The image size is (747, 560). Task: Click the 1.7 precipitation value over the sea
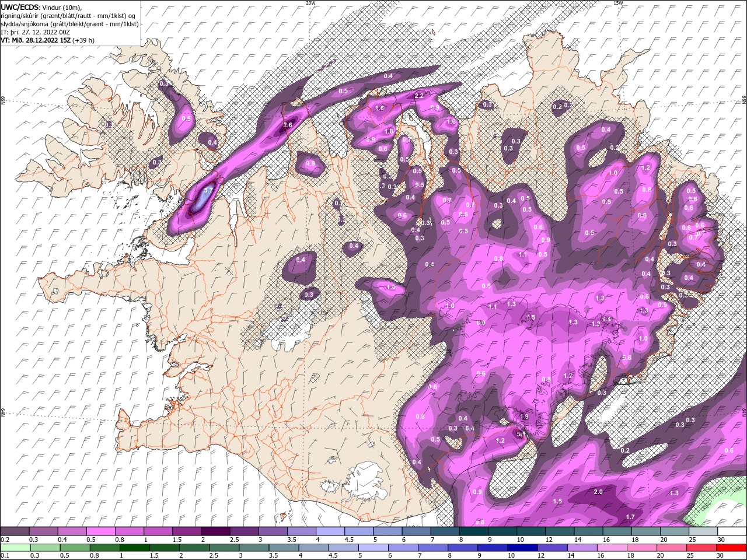click(630, 517)
